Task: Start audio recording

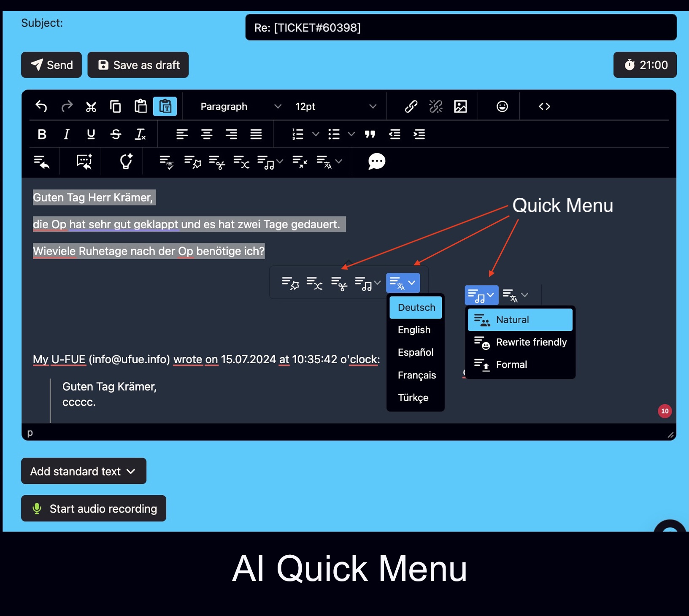Action: [94, 508]
